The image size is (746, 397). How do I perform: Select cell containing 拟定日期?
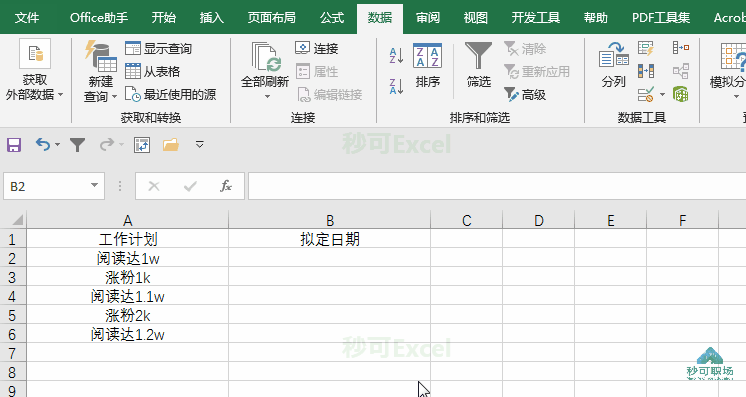tap(330, 238)
